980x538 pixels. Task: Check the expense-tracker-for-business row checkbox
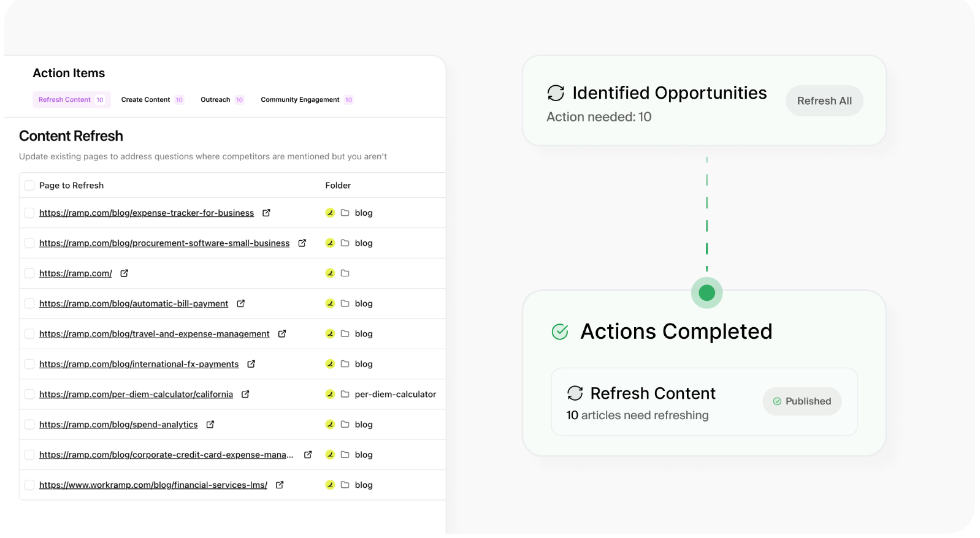coord(29,213)
